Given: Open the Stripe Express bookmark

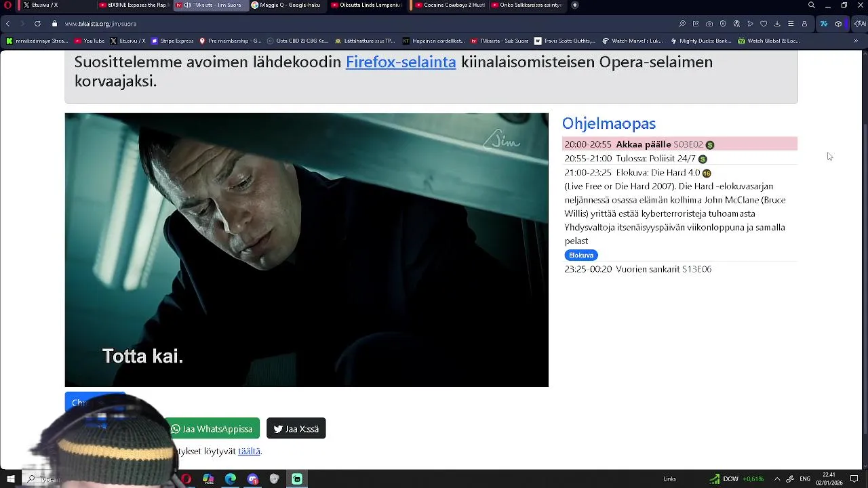Looking at the screenshot, I should pos(172,41).
